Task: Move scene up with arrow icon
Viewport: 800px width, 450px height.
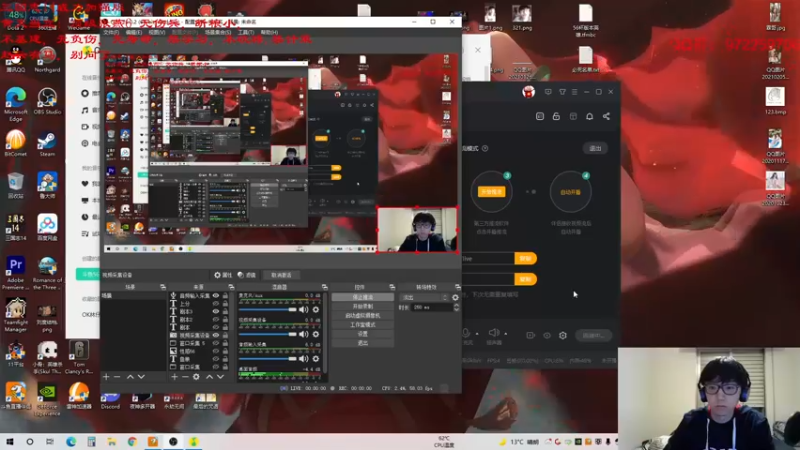Action: coord(130,377)
